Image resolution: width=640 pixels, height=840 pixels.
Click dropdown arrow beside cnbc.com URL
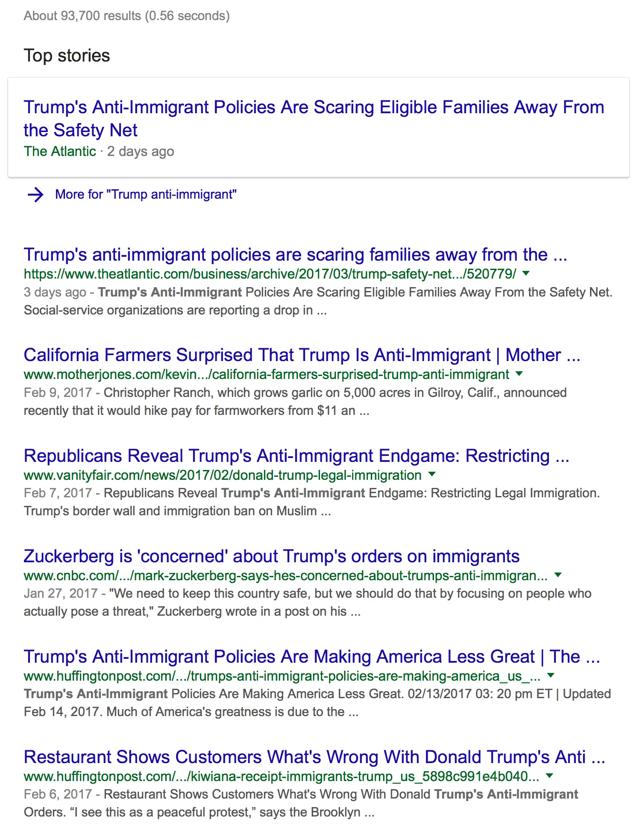pyautogui.click(x=558, y=575)
